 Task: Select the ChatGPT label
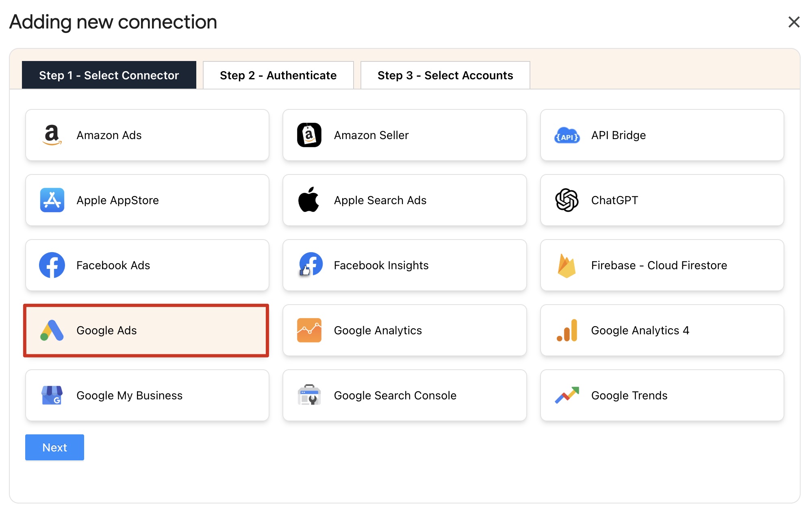(x=614, y=201)
